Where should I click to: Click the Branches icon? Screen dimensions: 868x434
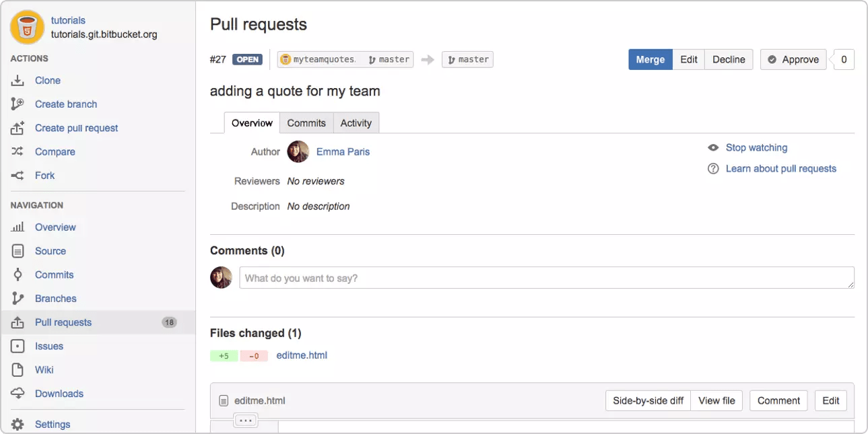click(18, 298)
